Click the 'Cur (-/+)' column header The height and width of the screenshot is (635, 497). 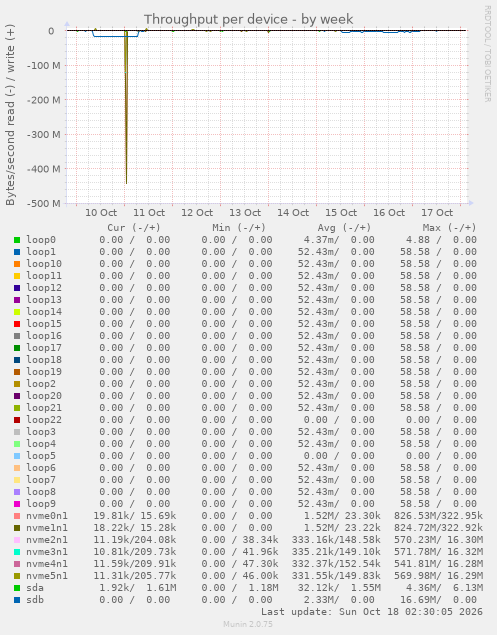[134, 228]
